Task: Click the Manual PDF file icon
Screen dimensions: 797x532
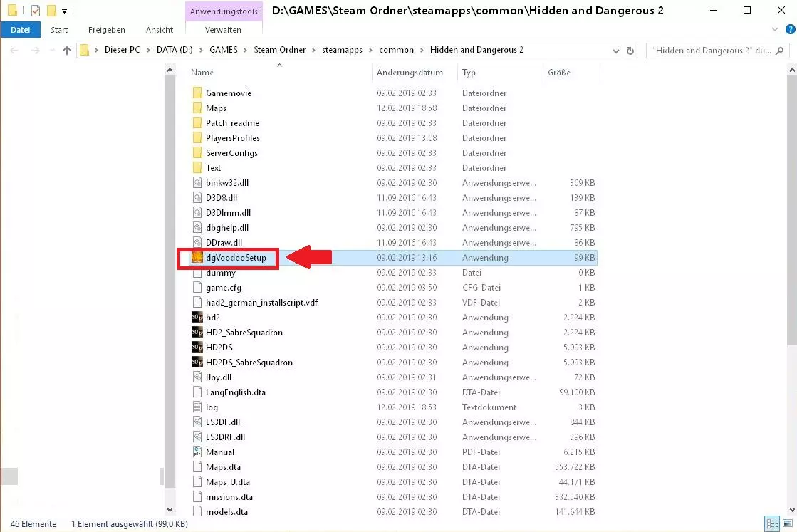Action: (x=197, y=452)
